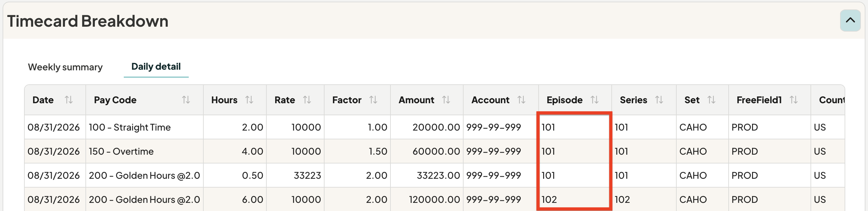The image size is (868, 211).
Task: Select the 2.00 hours Straight Time cell
Action: click(235, 127)
